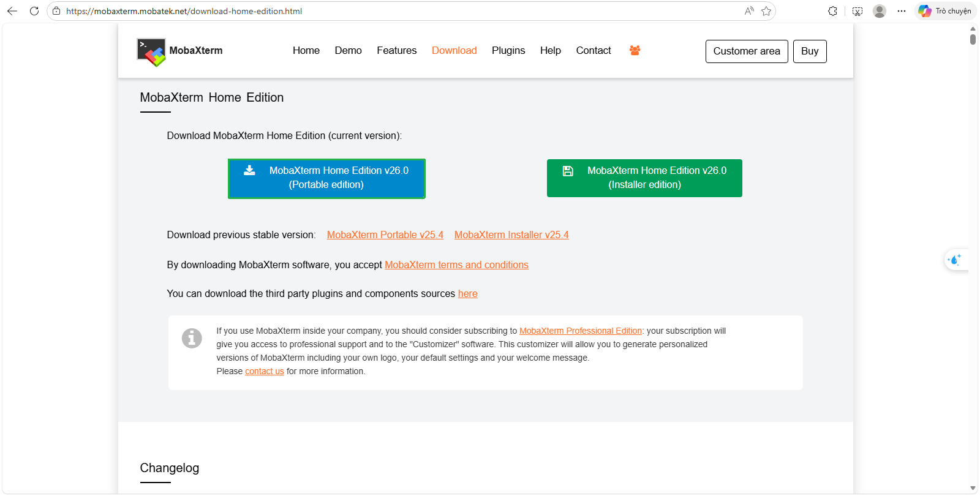Screen dimensions: 980x496
Task: Click the "MobaXterm Home Edition" heading
Action: tap(212, 97)
